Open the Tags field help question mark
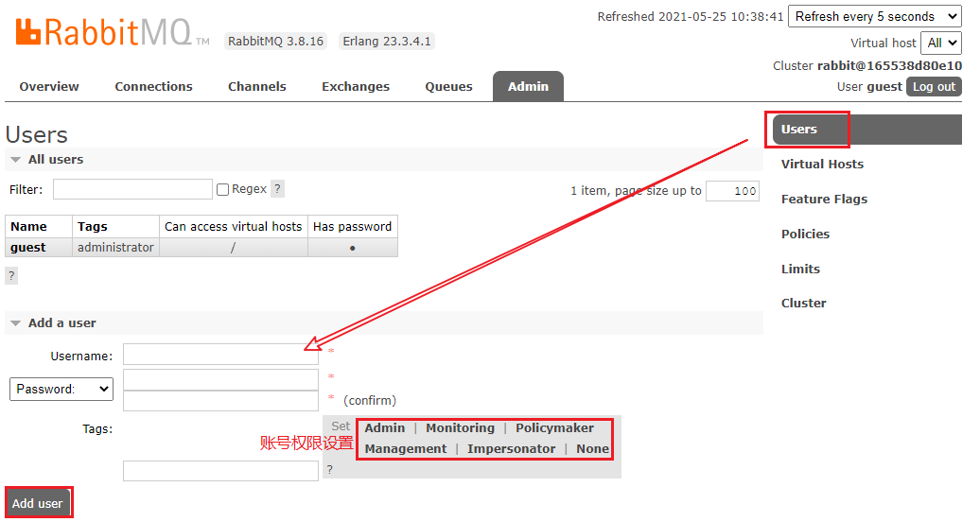The width and height of the screenshot is (980, 522). pyautogui.click(x=329, y=469)
